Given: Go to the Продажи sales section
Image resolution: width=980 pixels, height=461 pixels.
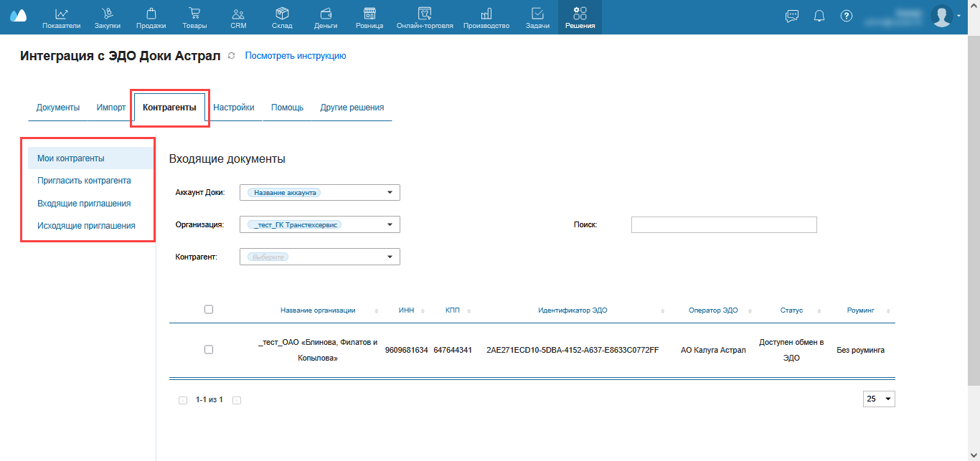Looking at the screenshot, I should coord(151,17).
